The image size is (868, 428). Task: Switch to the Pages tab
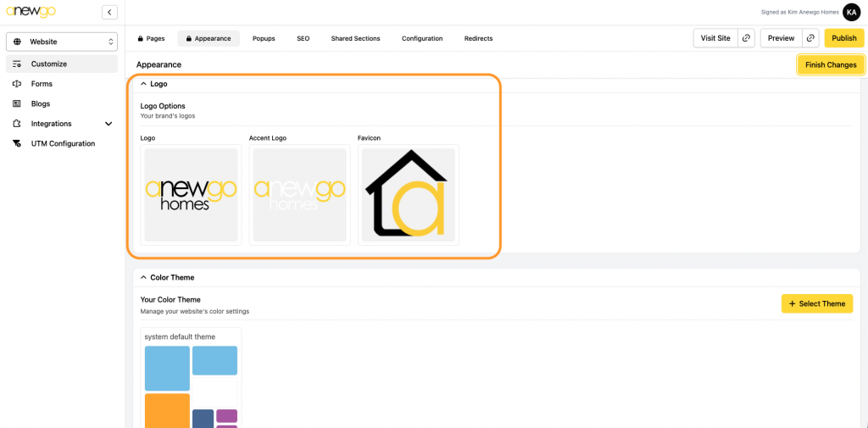point(151,38)
